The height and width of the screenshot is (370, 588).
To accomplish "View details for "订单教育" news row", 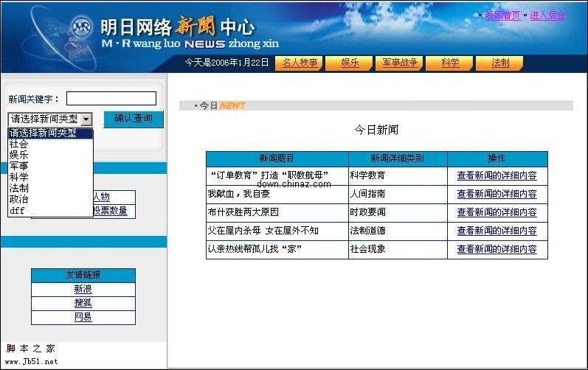I will 497,175.
